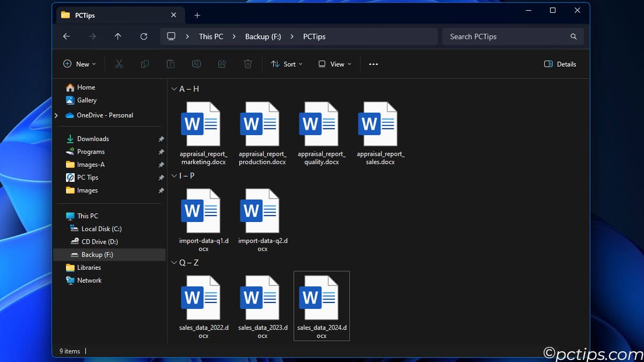Navigate to Backup (F:) via breadcrumb
644x362 pixels.
point(262,36)
